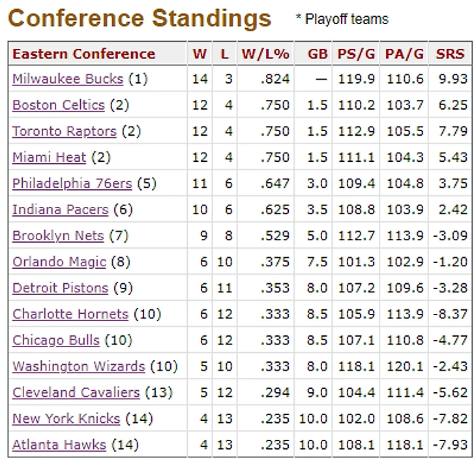Click the New York Knicks link
476x462 pixels.
click(x=66, y=418)
